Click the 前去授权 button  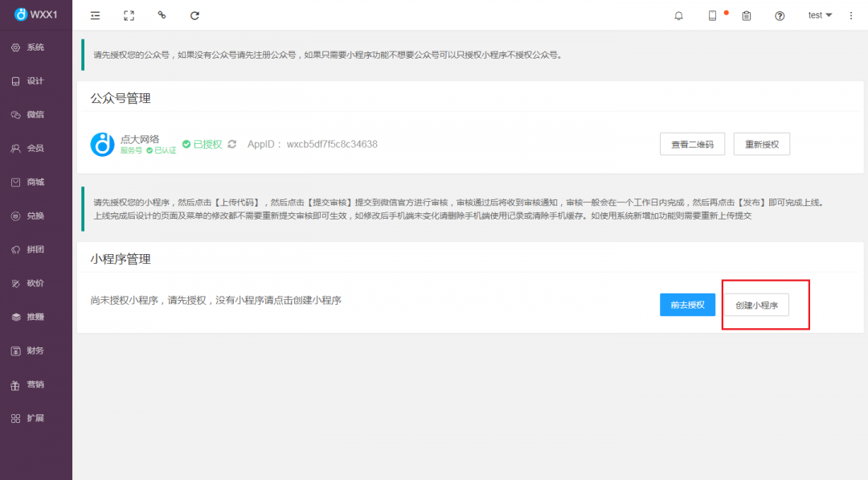coord(687,305)
